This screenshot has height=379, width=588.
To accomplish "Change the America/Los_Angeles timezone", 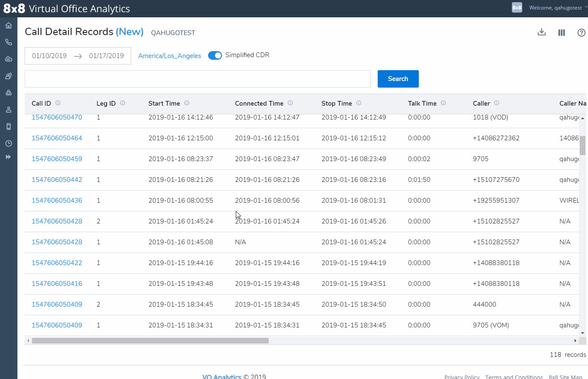I will (170, 56).
